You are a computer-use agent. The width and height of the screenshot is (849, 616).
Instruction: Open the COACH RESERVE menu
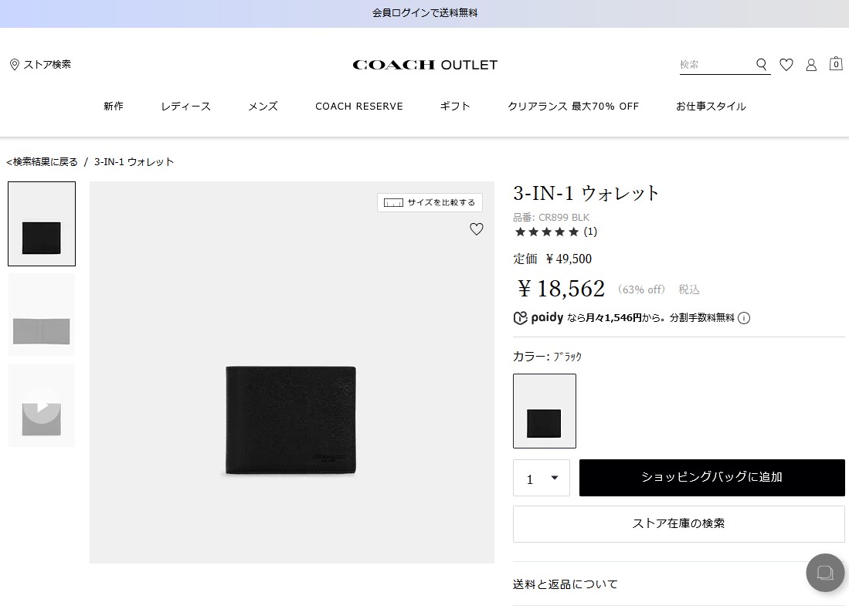[x=359, y=106]
